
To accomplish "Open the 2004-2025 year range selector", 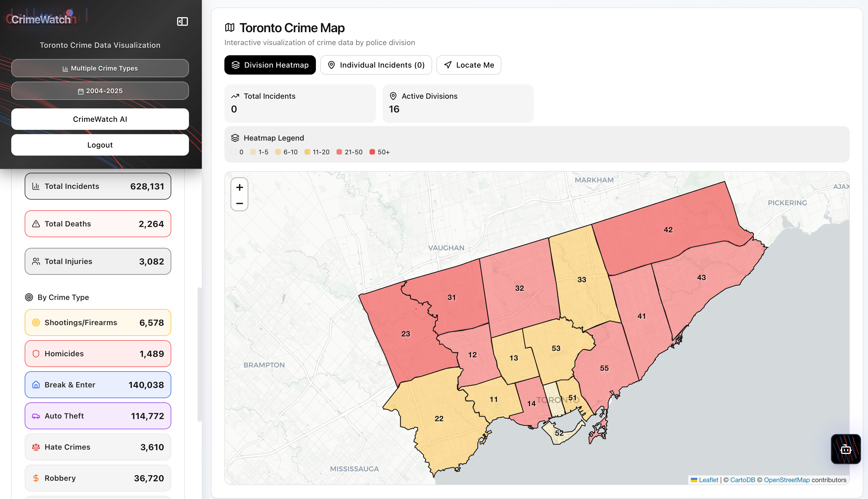I will [100, 91].
